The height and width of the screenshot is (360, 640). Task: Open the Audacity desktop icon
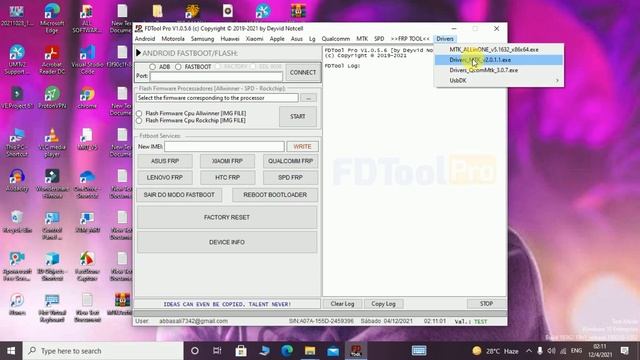17,181
